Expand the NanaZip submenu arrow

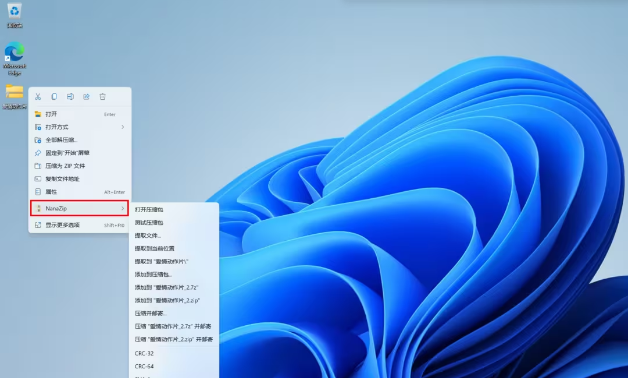pyautogui.click(x=123, y=208)
